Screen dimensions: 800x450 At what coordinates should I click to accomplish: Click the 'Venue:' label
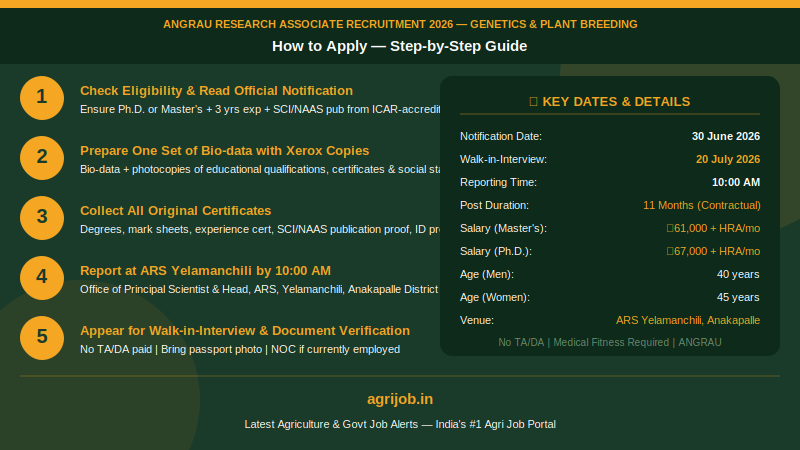[477, 320]
